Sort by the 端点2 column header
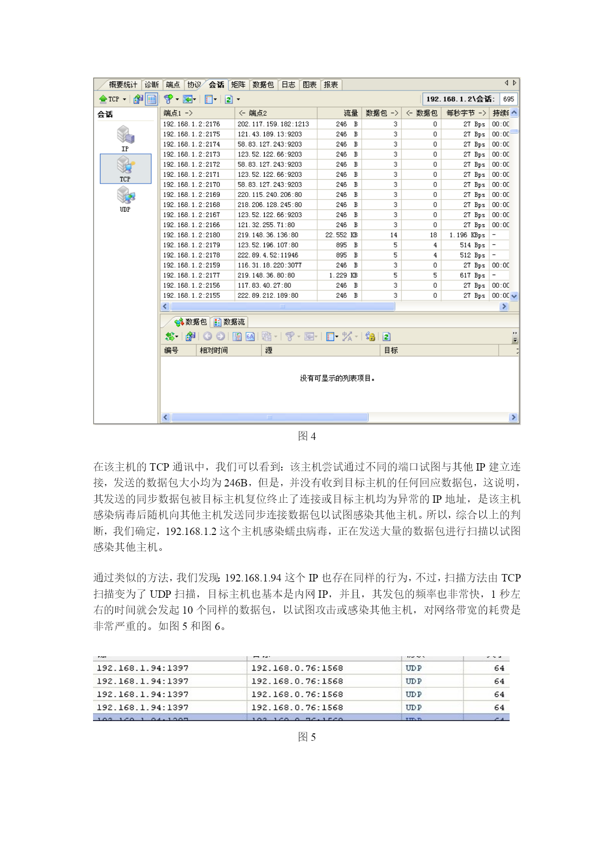This screenshot has height=868, width=614. pos(276,113)
